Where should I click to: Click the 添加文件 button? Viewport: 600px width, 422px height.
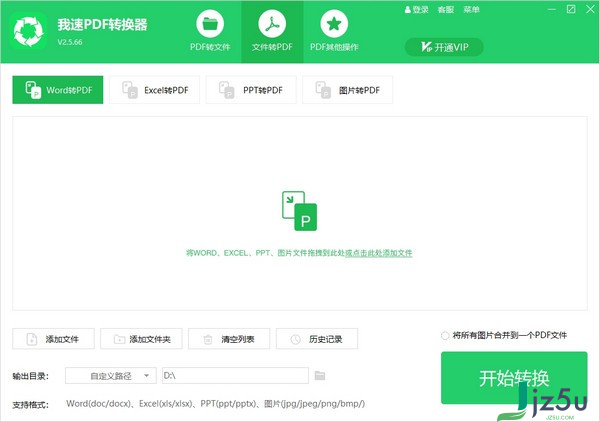54,339
